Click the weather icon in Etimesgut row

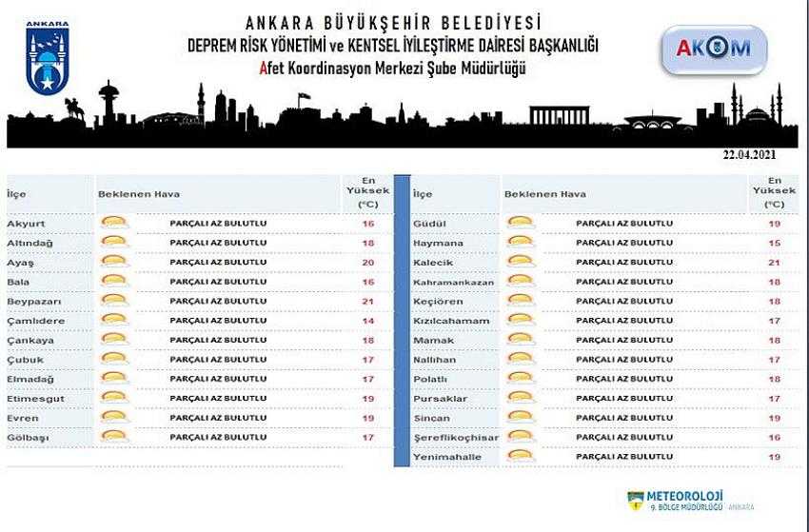(114, 398)
